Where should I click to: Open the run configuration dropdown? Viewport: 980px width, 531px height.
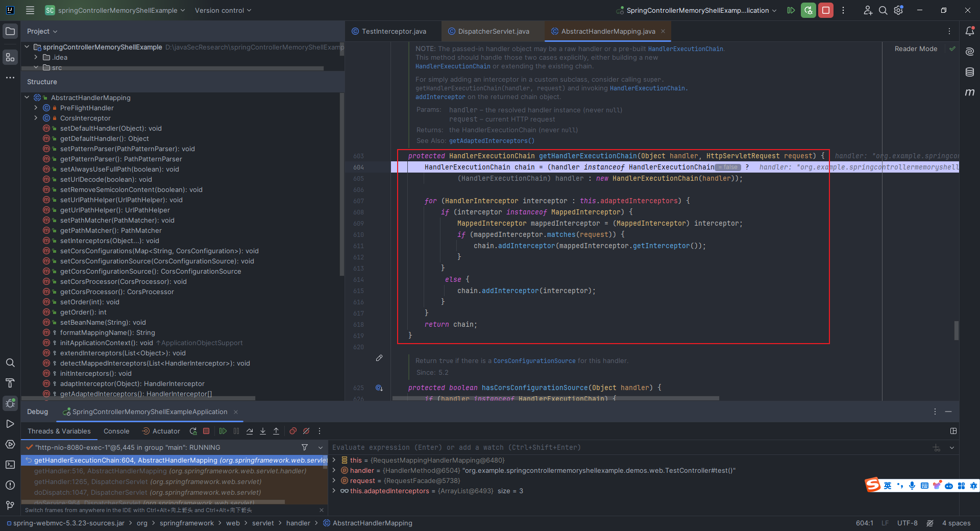pyautogui.click(x=696, y=10)
